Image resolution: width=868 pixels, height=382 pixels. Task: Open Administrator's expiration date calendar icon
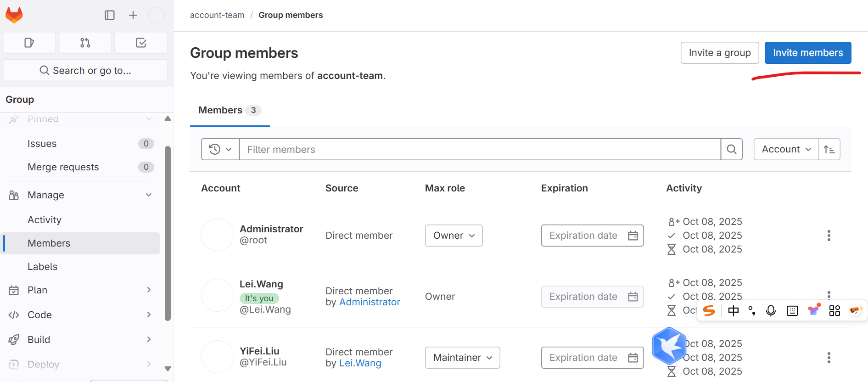(x=633, y=236)
